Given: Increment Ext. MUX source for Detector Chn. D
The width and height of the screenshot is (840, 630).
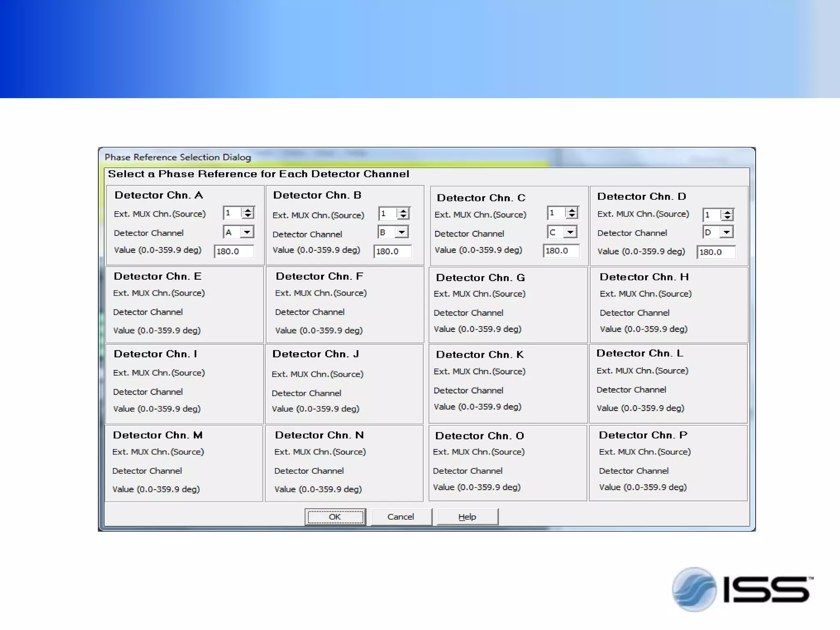Looking at the screenshot, I should tap(727, 212).
